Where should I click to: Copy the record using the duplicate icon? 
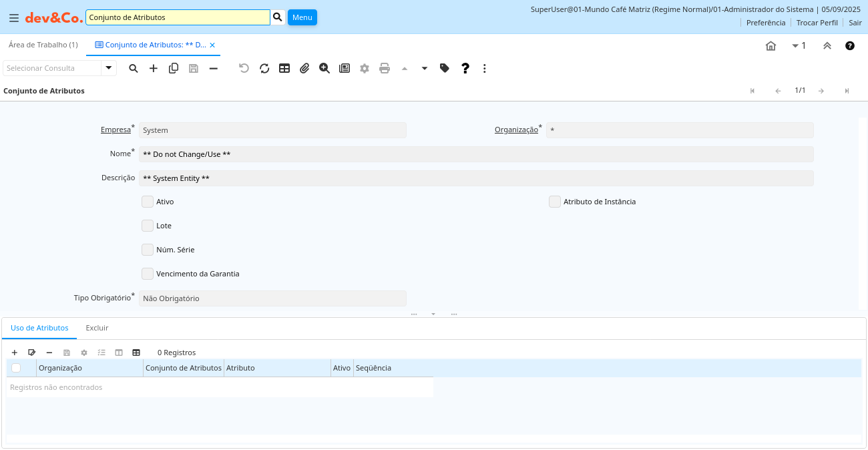(174, 68)
